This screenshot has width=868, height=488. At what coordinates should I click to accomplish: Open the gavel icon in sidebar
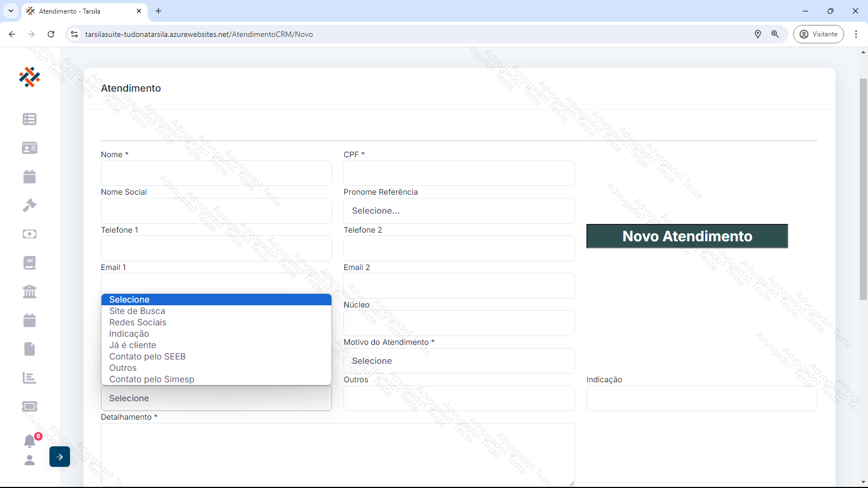pyautogui.click(x=29, y=206)
